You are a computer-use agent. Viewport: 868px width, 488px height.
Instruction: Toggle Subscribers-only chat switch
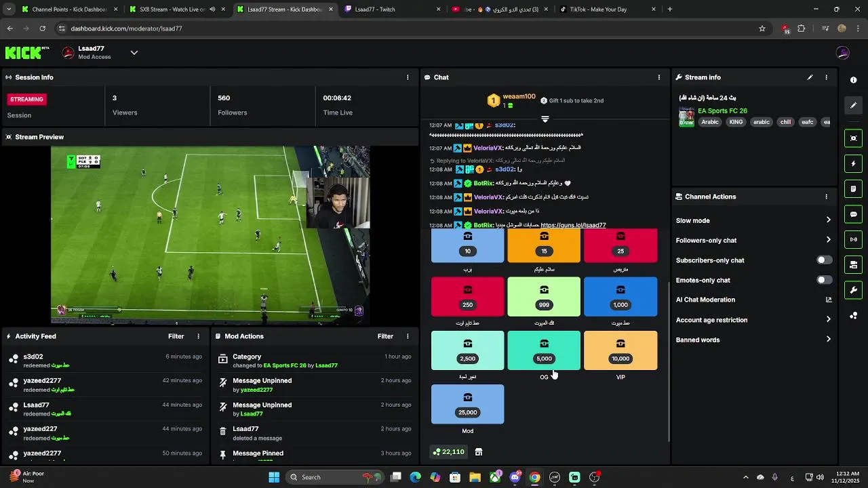[x=824, y=260]
